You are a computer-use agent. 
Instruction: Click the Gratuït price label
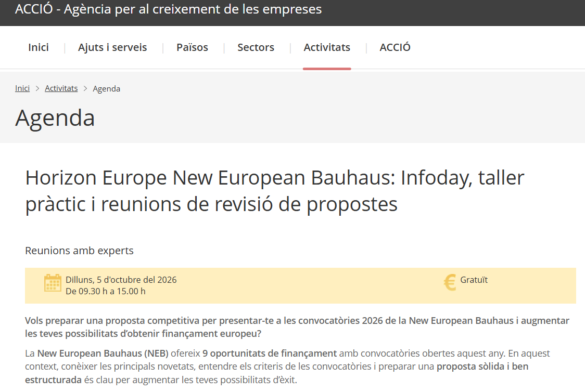click(474, 280)
